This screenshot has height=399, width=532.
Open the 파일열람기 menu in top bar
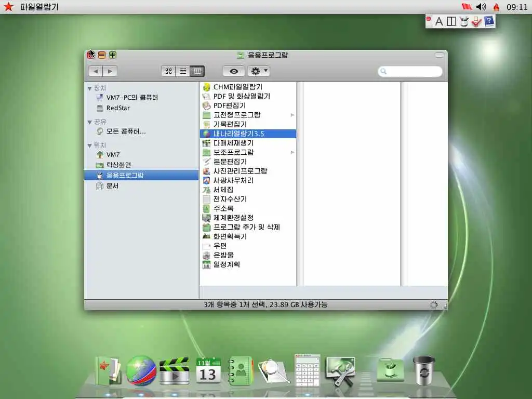tap(39, 7)
